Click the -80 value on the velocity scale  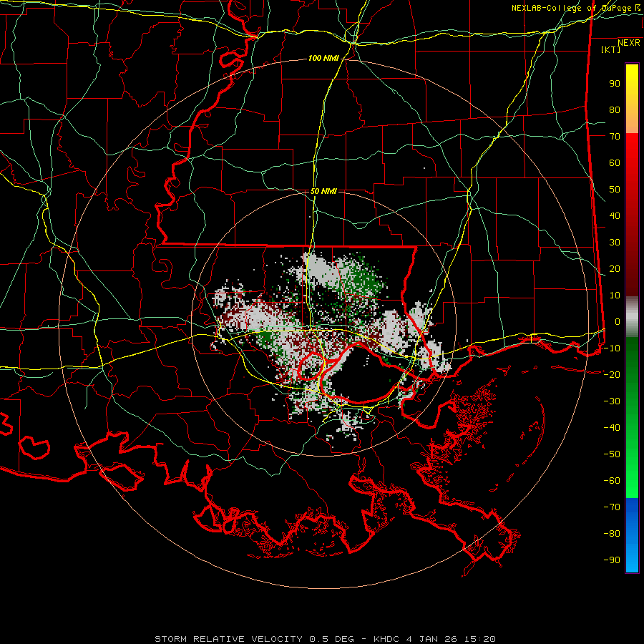click(612, 534)
